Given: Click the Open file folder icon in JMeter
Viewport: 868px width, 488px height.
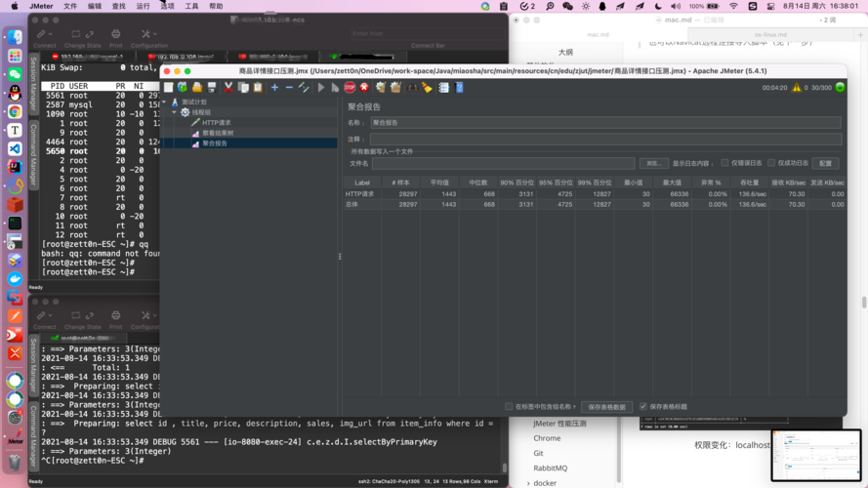Looking at the screenshot, I should tap(197, 88).
